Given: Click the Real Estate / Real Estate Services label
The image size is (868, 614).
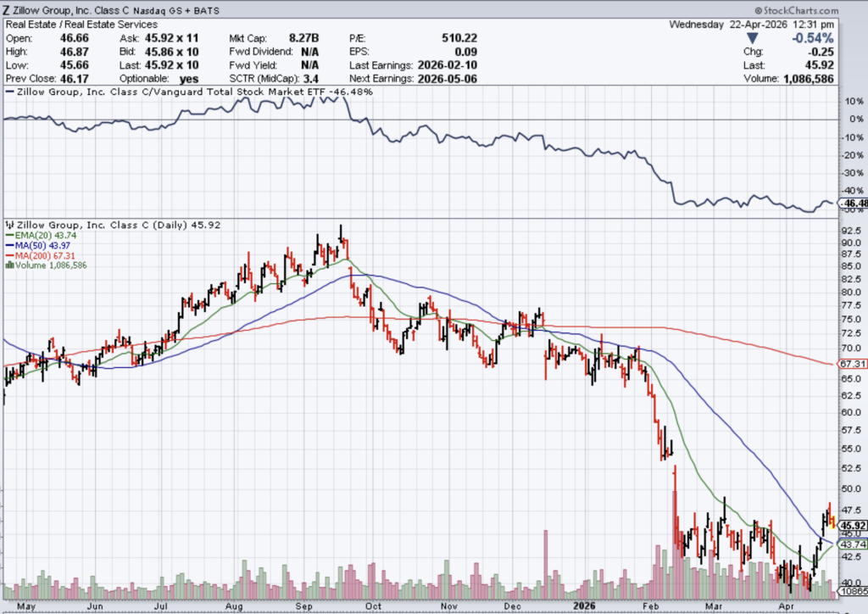Looking at the screenshot, I should (x=81, y=25).
